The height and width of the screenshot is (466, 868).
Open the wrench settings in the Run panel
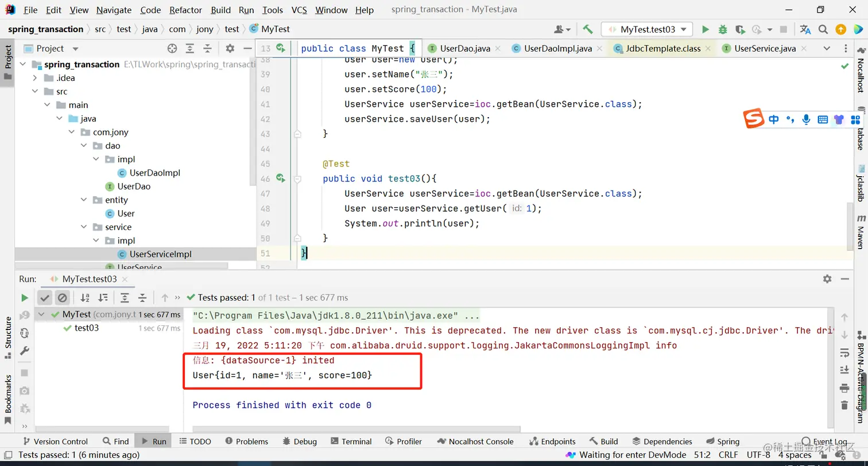click(25, 351)
